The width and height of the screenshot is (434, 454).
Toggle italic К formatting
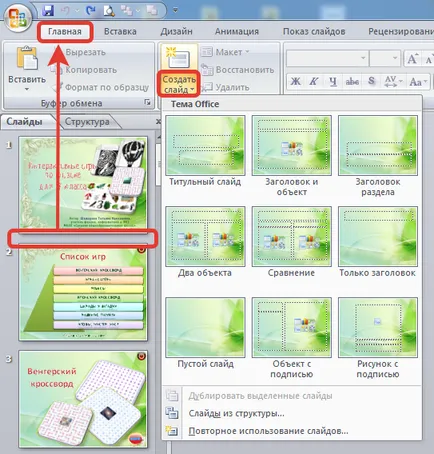click(x=313, y=81)
